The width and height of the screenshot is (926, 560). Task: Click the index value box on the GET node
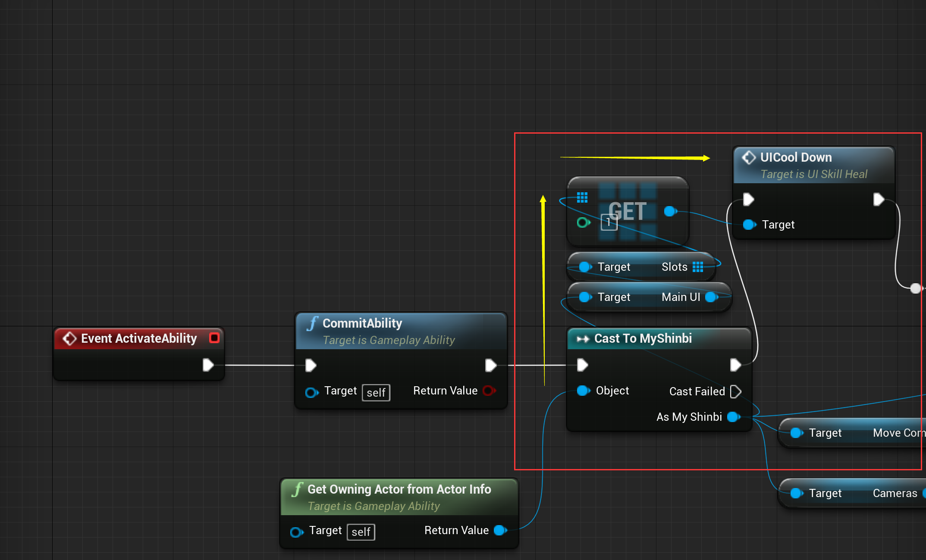click(x=609, y=222)
